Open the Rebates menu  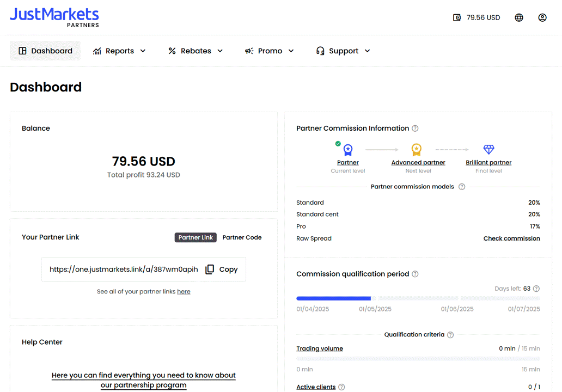(x=196, y=51)
